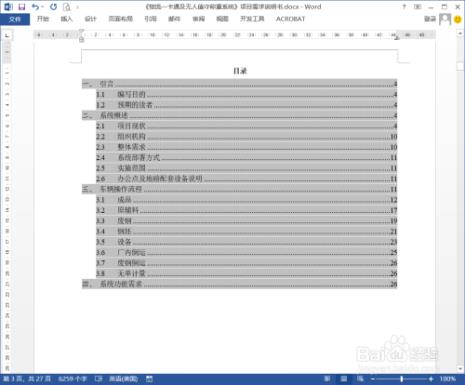
Task: Click the zoom out minus button
Action: click(x=373, y=379)
